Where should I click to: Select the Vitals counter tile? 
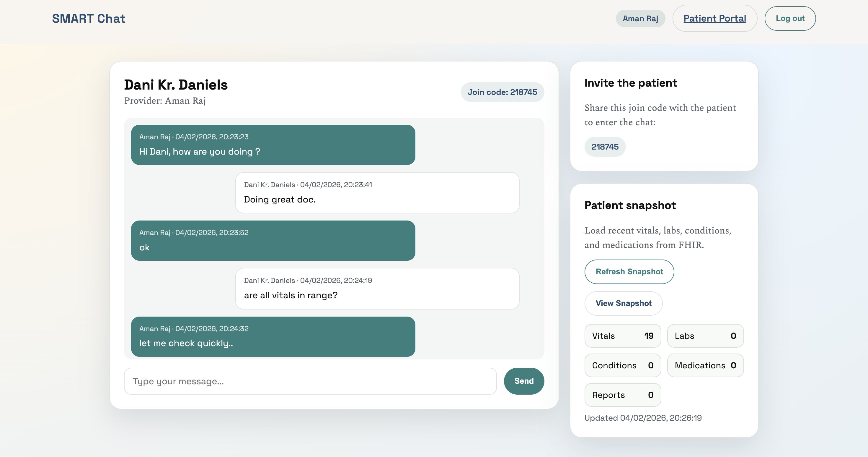click(x=622, y=336)
